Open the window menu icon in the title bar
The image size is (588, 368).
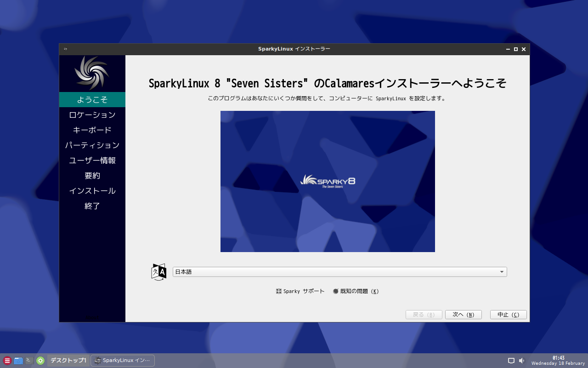pyautogui.click(x=66, y=49)
